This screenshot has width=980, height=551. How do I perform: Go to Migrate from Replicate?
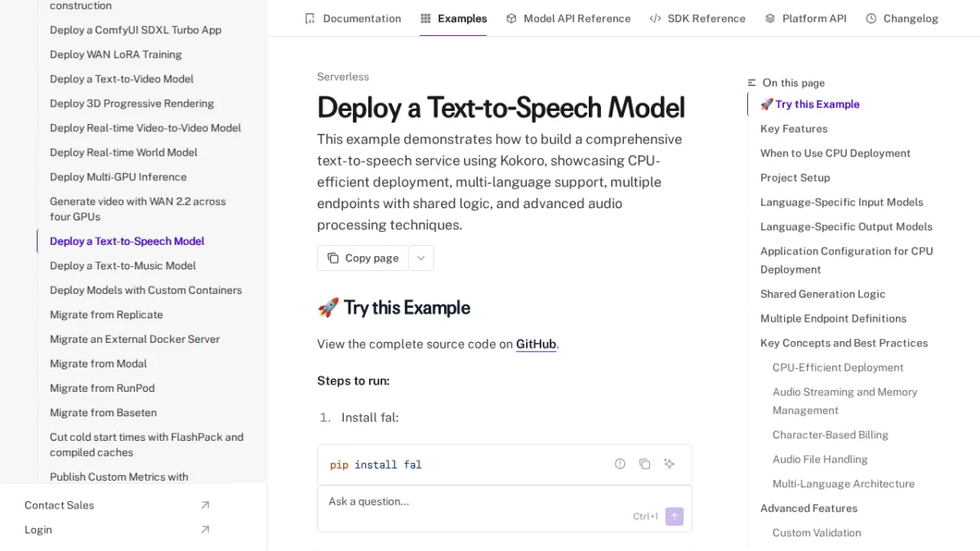click(106, 314)
